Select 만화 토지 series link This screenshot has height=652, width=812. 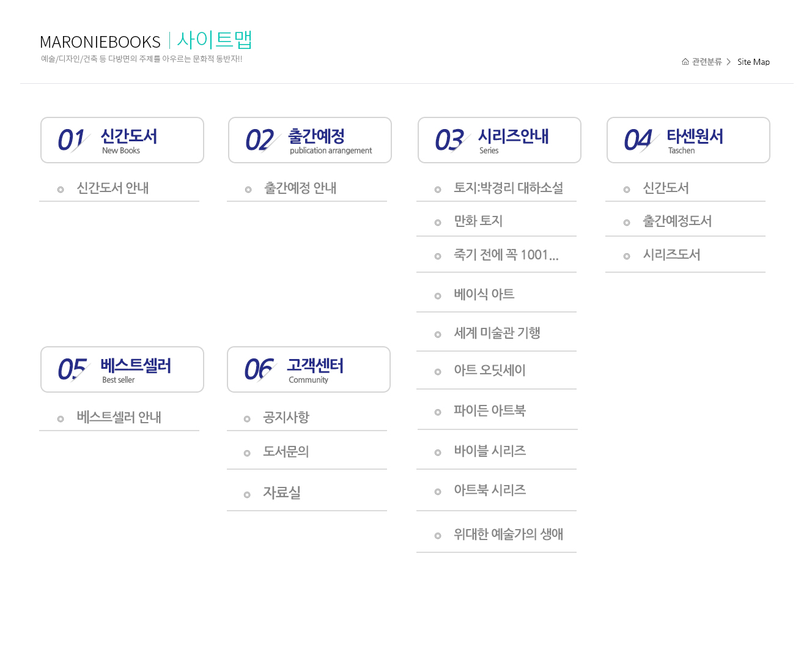(x=478, y=221)
